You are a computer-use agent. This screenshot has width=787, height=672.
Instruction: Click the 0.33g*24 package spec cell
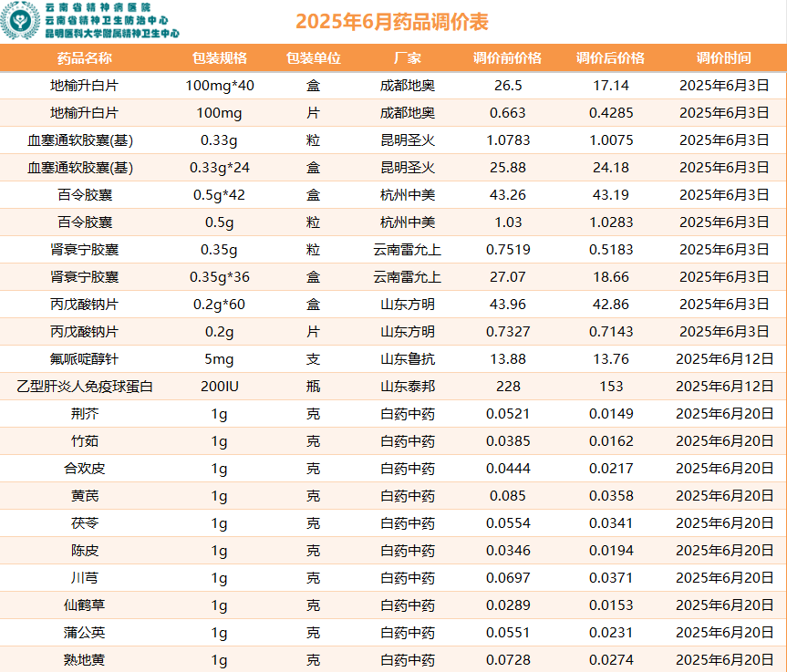click(x=219, y=168)
